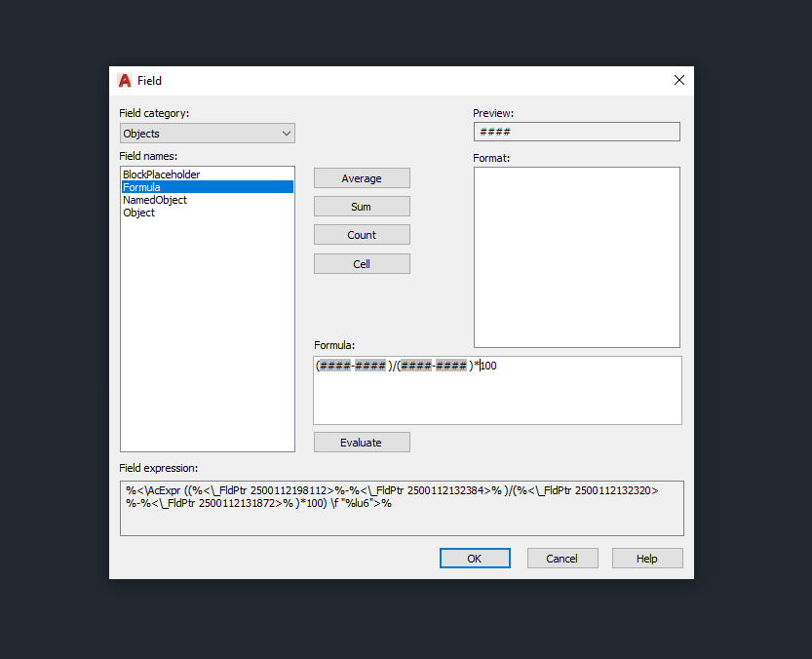Click the Count button
This screenshot has width=812, height=659.
point(362,235)
